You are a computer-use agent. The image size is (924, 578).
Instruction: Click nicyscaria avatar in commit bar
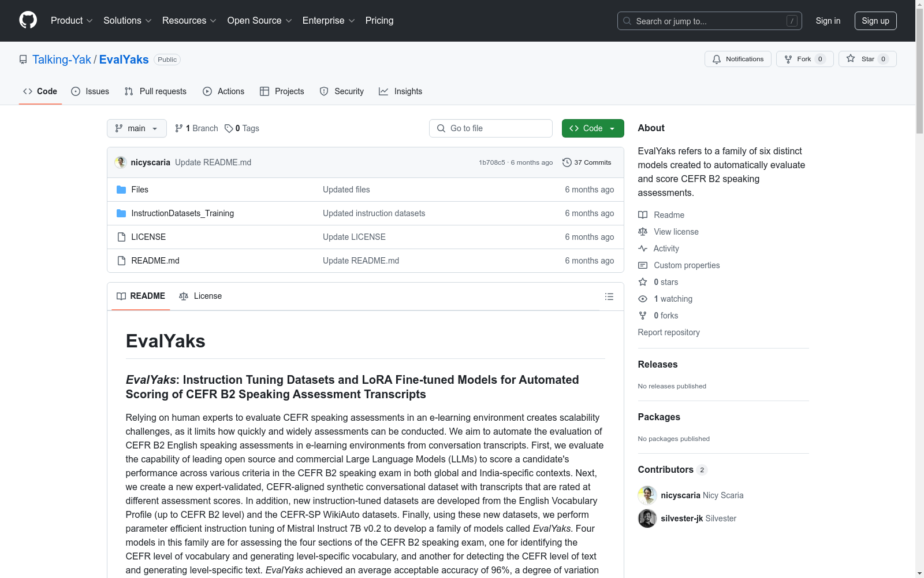click(121, 162)
